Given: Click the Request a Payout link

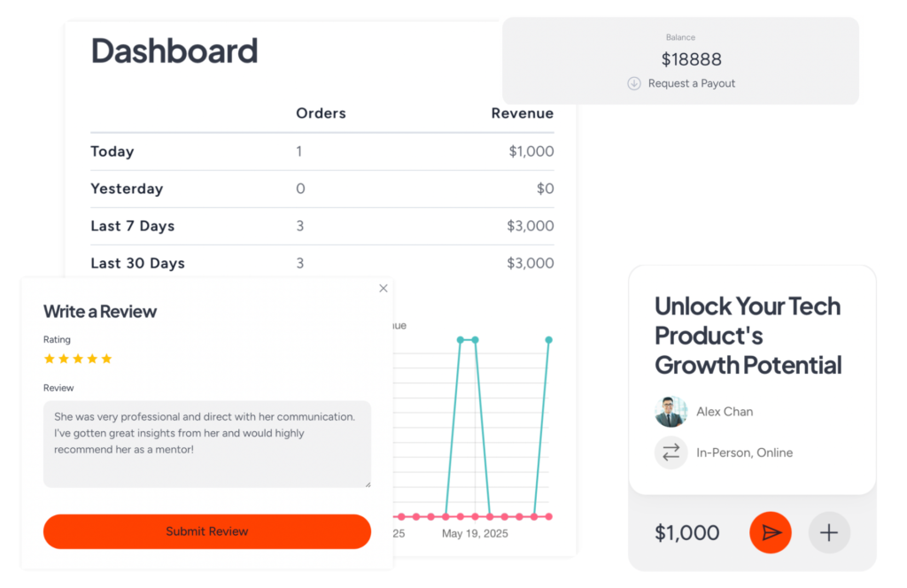Looking at the screenshot, I should 692,83.
